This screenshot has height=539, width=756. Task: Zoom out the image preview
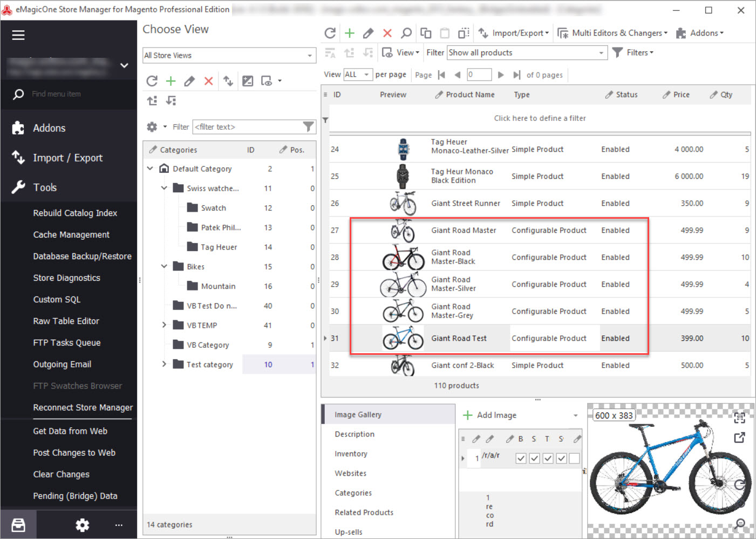point(740,523)
